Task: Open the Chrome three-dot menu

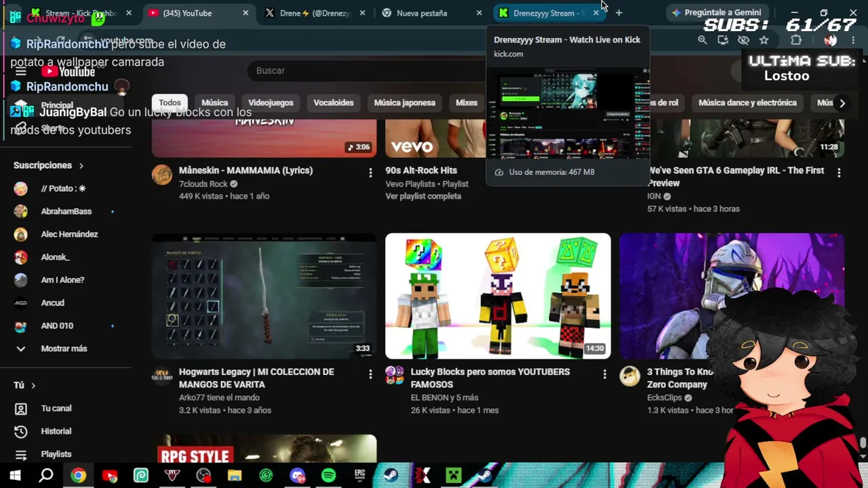Action: [x=853, y=40]
